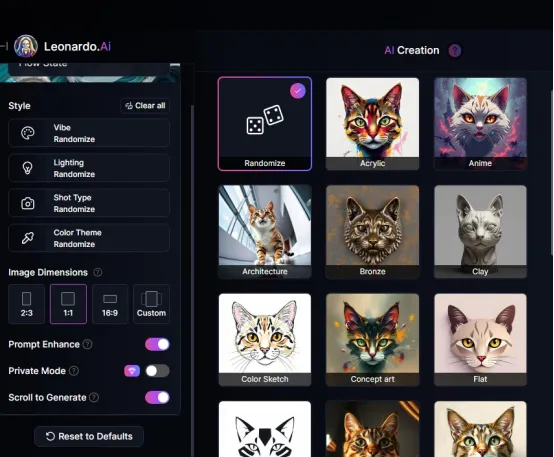Click the Reset to Defaults button
Image resolution: width=554 pixels, height=457 pixels.
tap(89, 437)
